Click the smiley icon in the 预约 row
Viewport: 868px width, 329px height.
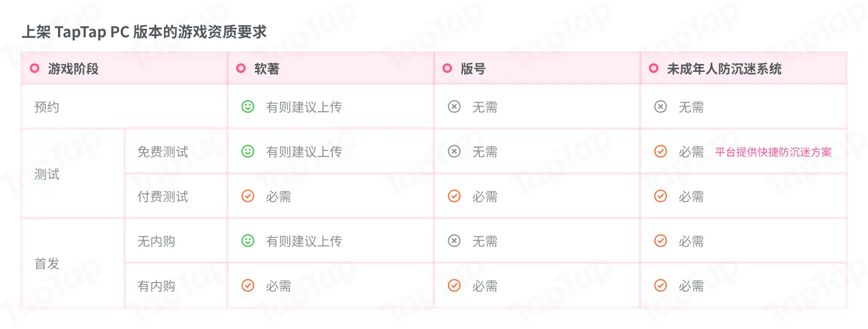pos(248,106)
